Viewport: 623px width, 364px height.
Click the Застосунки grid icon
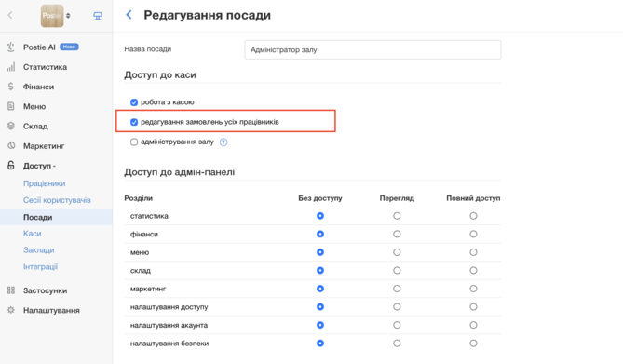pos(11,290)
